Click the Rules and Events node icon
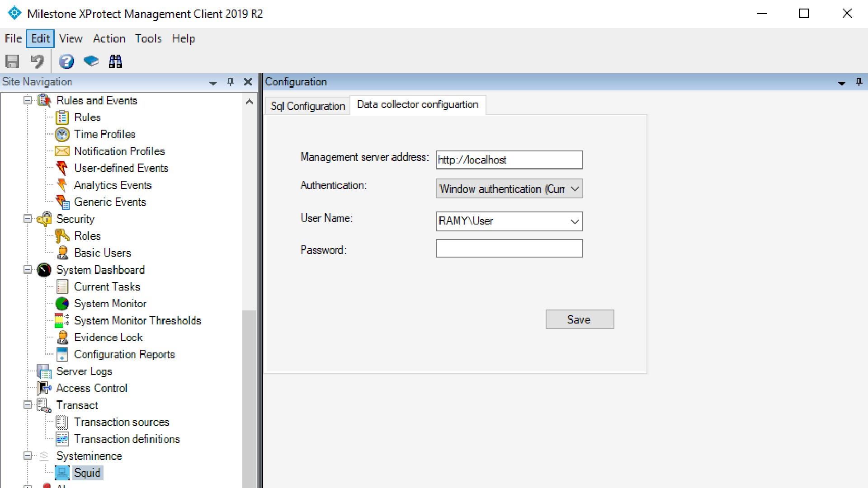Image resolution: width=868 pixels, height=488 pixels. tap(44, 100)
